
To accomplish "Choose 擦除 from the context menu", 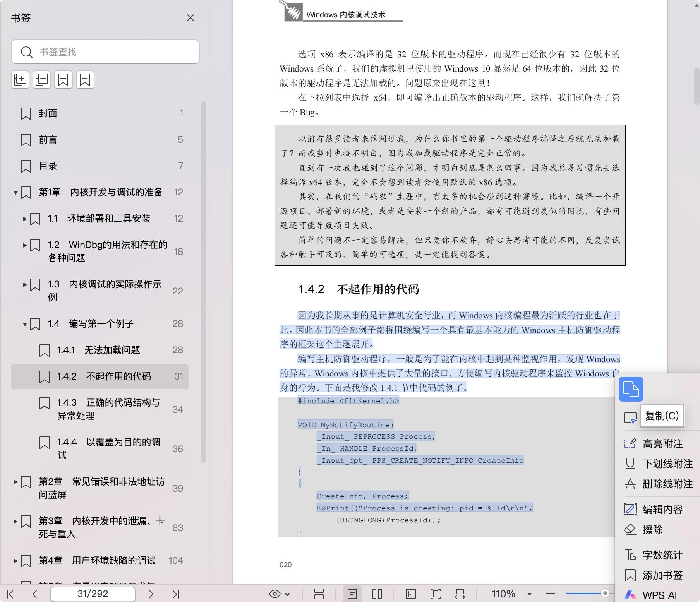I will click(653, 530).
